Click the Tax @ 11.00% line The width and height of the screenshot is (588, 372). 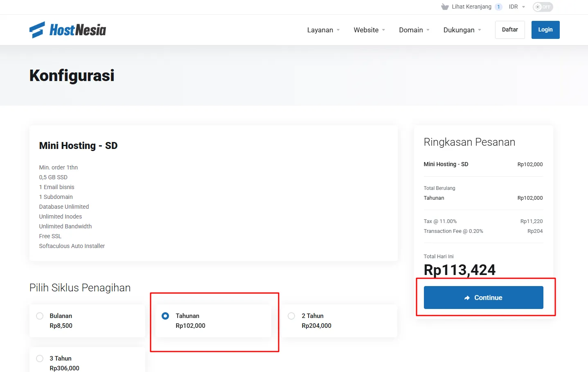tap(440, 221)
